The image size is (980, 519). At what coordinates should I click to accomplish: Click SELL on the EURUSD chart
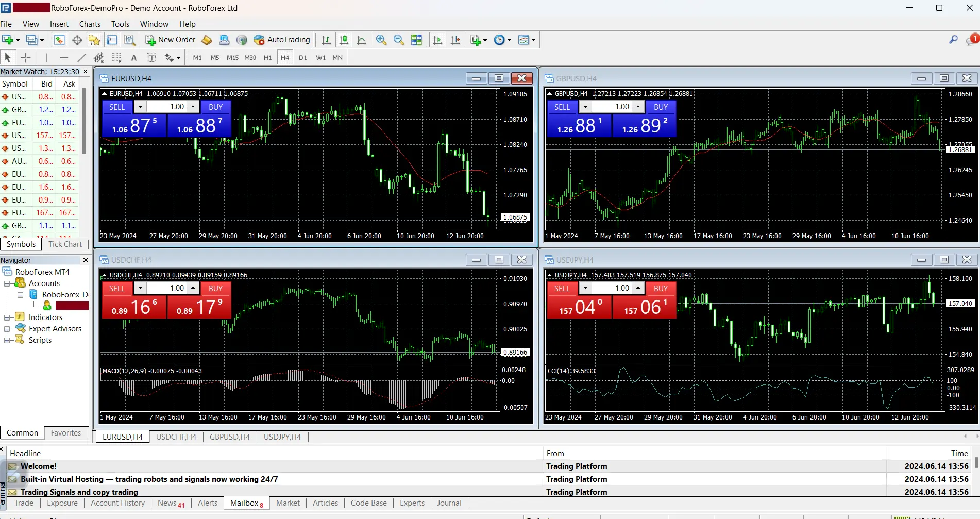117,107
